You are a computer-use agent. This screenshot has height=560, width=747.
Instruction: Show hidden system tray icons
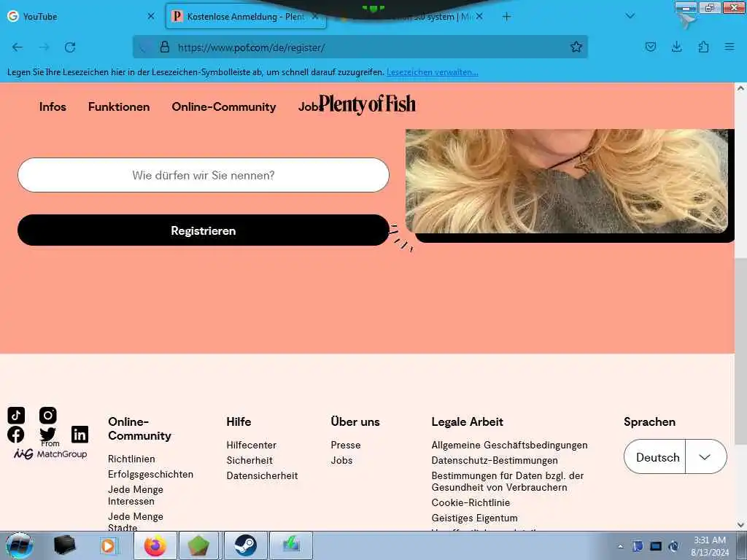tap(620, 546)
